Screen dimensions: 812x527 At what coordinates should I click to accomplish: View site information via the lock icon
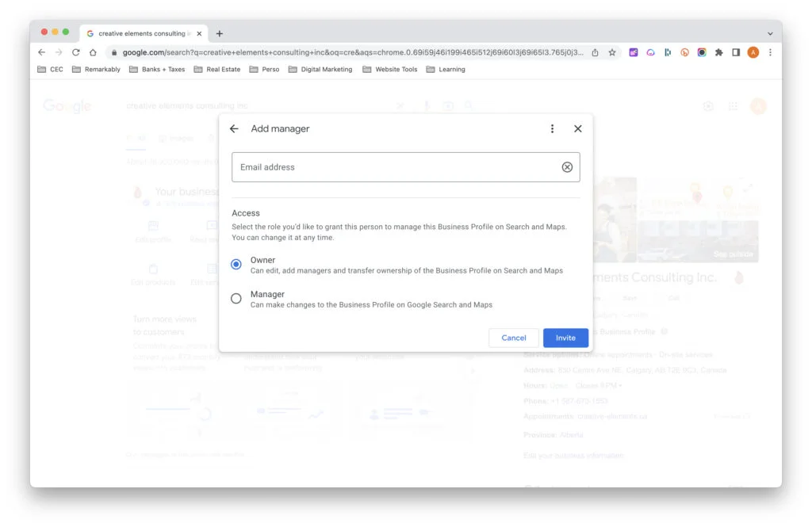pos(114,52)
